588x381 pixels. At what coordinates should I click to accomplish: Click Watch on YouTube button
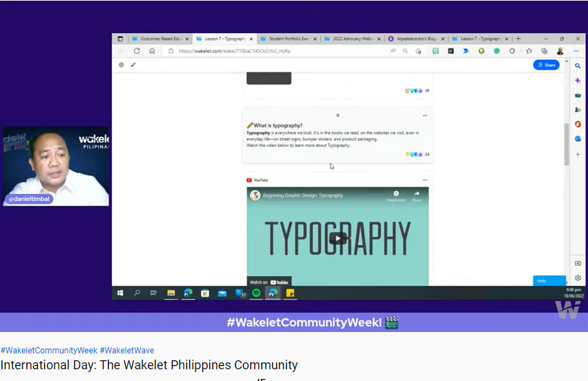pyautogui.click(x=269, y=282)
